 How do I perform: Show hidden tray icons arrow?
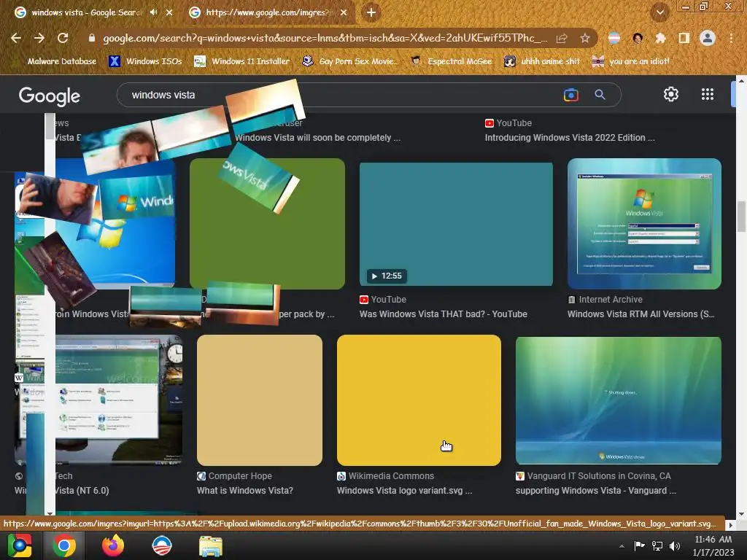[622, 546]
